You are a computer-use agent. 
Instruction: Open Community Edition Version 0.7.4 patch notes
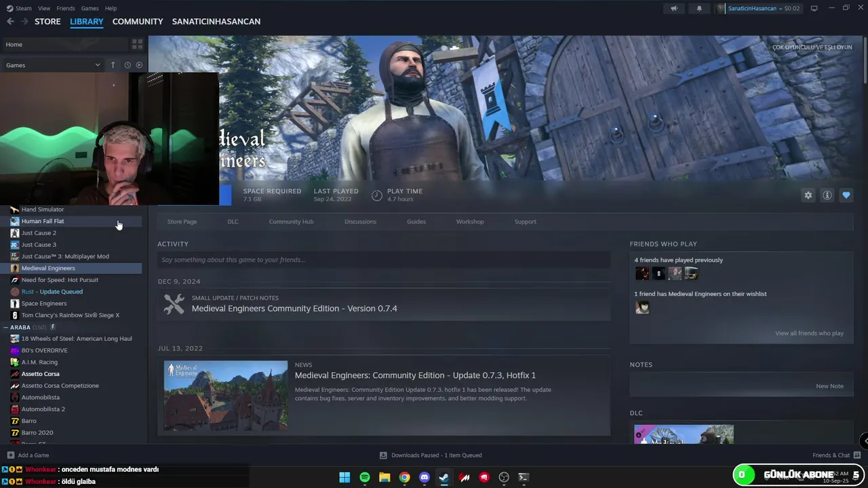(x=294, y=308)
